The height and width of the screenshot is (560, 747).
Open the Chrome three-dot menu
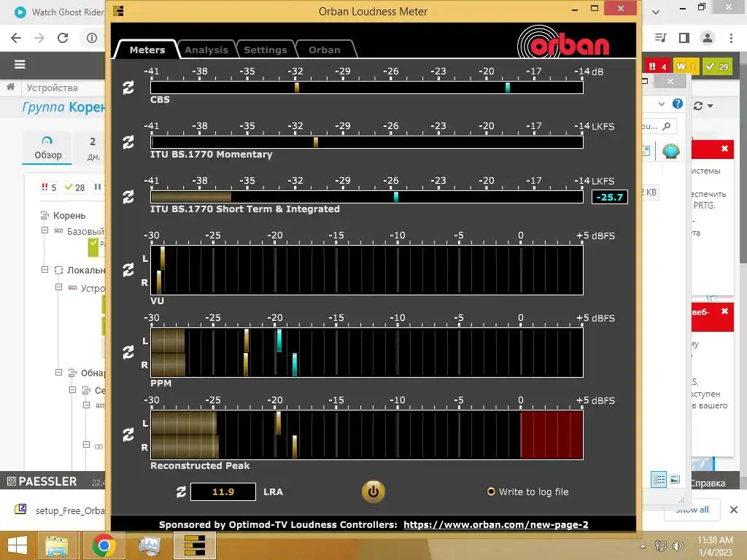point(731,38)
